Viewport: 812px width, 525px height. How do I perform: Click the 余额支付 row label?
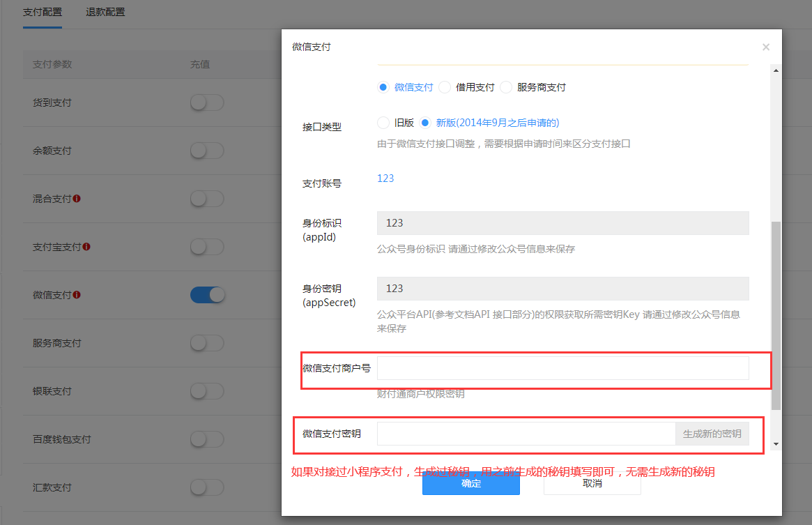tap(52, 151)
